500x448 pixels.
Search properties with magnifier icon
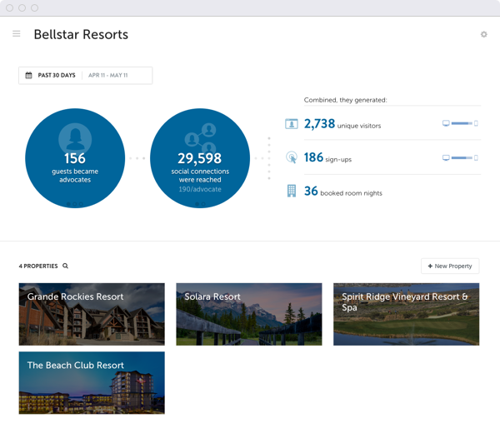pyautogui.click(x=66, y=266)
